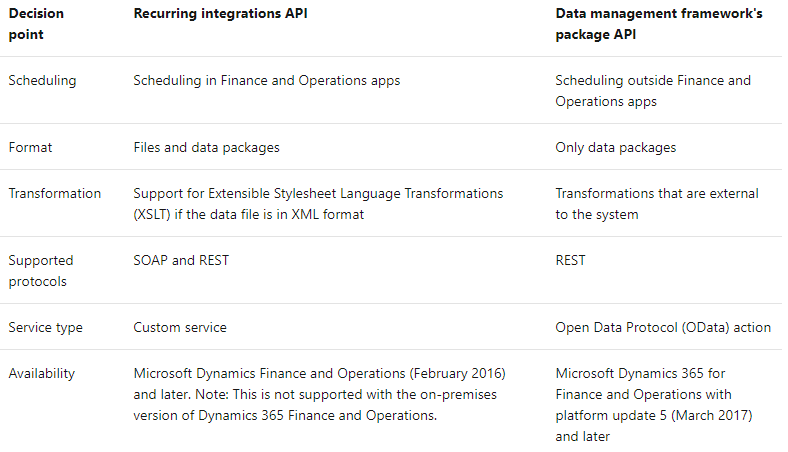Click the 'Service type' row label
Image resolution: width=788 pixels, height=452 pixels.
click(x=45, y=327)
